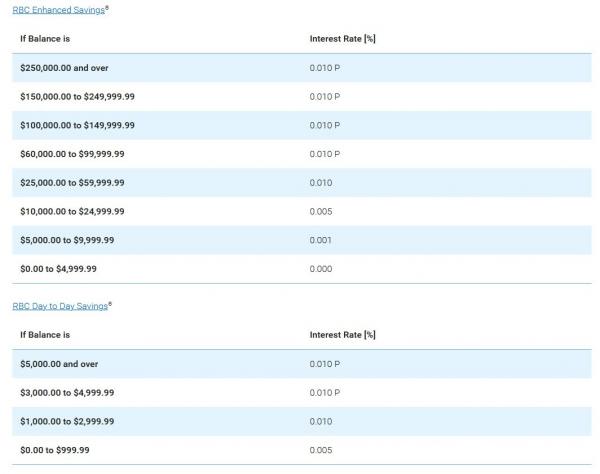600x474 pixels.
Task: Click the "$0.00 to $999.99" balance cell
Action: click(53, 450)
